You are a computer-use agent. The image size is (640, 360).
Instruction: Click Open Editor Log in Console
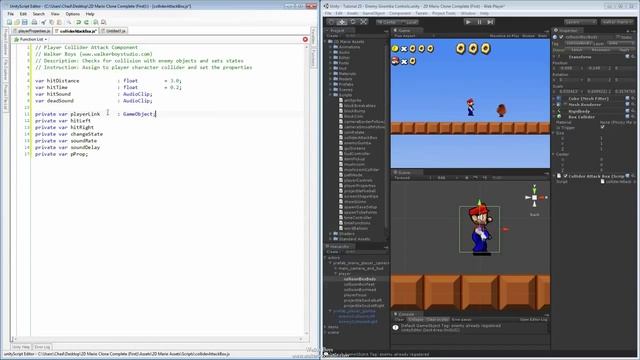(533, 320)
